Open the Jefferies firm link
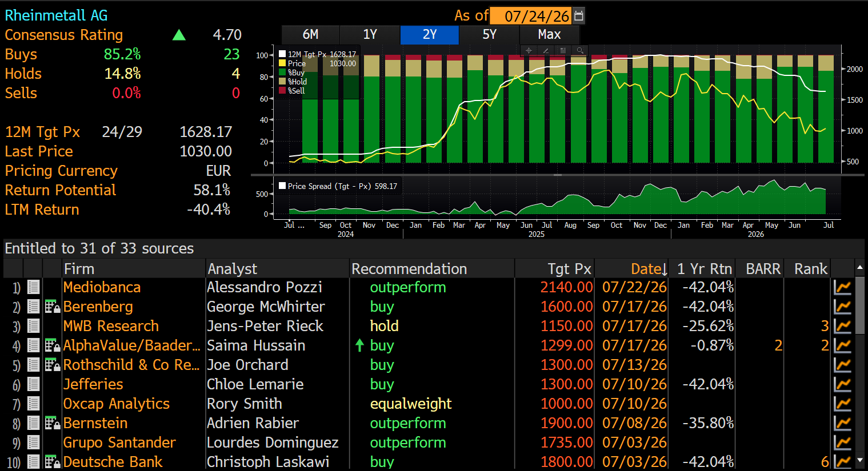 tap(93, 384)
